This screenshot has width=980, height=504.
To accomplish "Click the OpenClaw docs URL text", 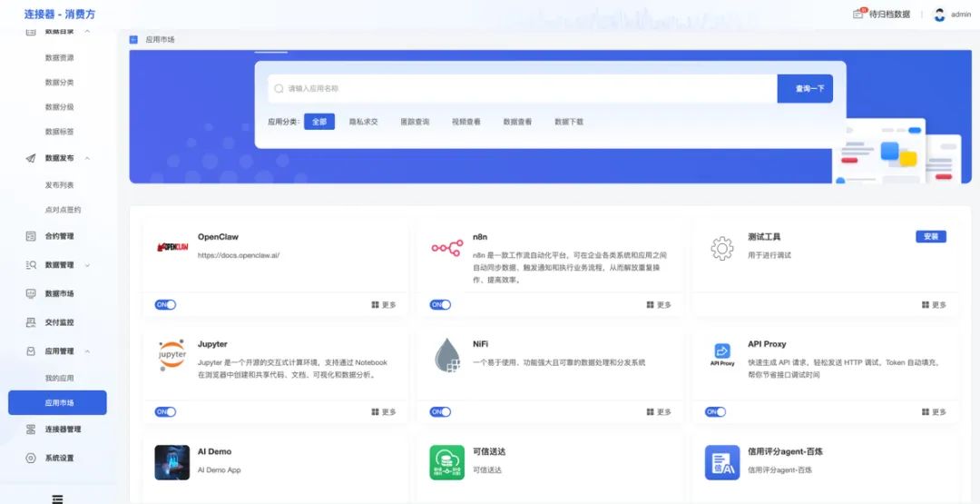I will pos(239,255).
